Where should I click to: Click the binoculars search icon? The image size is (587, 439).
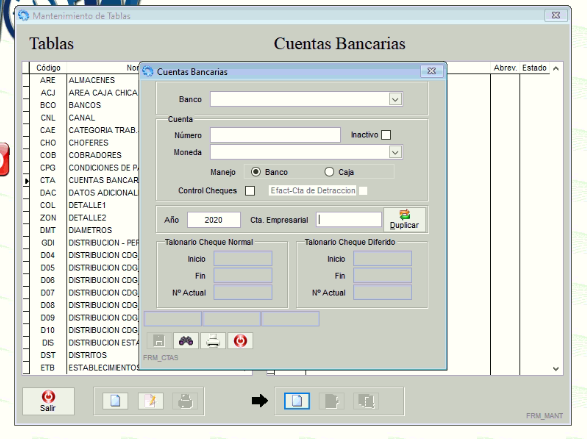click(186, 341)
